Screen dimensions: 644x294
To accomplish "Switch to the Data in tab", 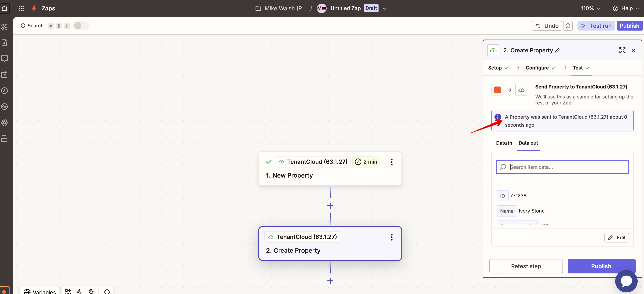I will click(x=504, y=143).
